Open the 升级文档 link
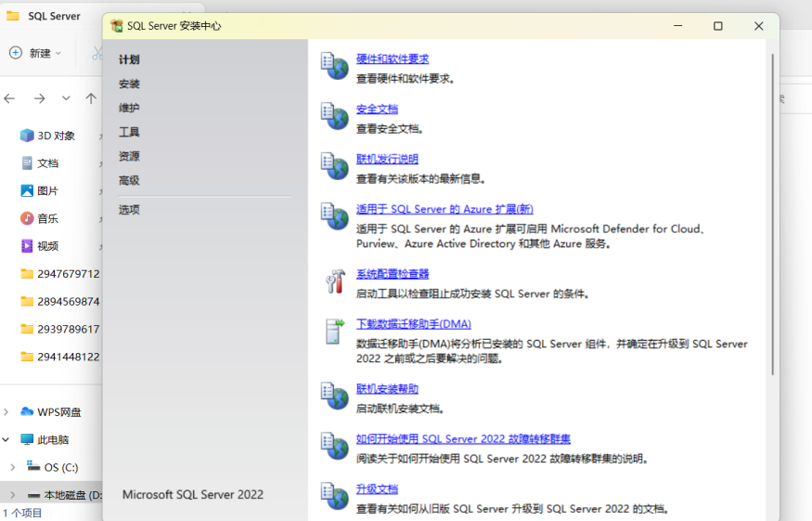The width and height of the screenshot is (812, 521). (377, 488)
